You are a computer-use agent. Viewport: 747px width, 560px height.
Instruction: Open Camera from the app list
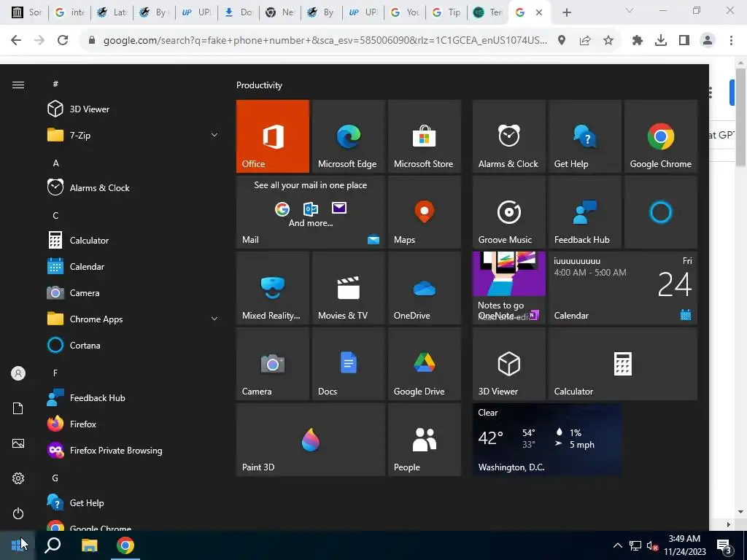[133, 293]
